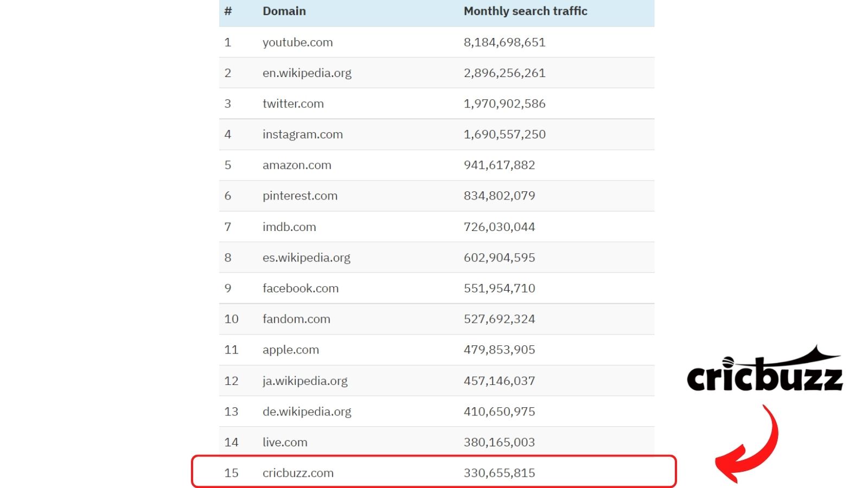This screenshot has width=868, height=488.
Task: Click traffic value 834,802,079
Action: 499,196
